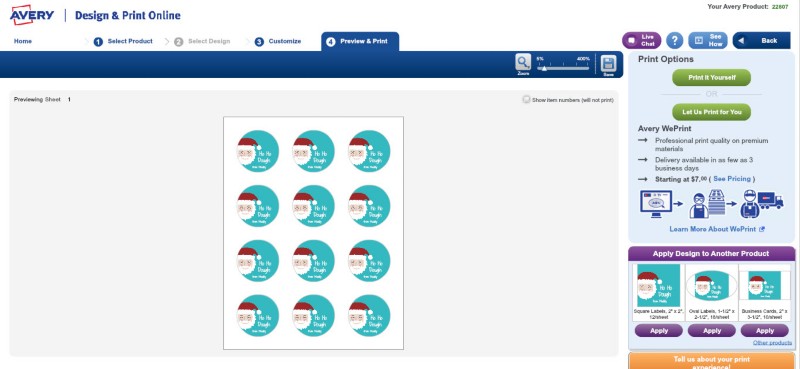Click the Zoom magnifier icon

click(523, 63)
